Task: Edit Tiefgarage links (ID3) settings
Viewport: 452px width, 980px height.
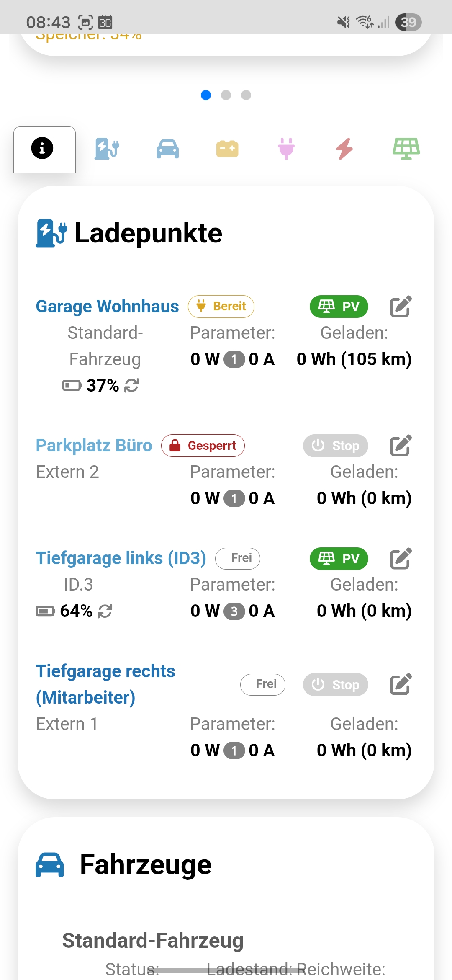Action: coord(401,558)
